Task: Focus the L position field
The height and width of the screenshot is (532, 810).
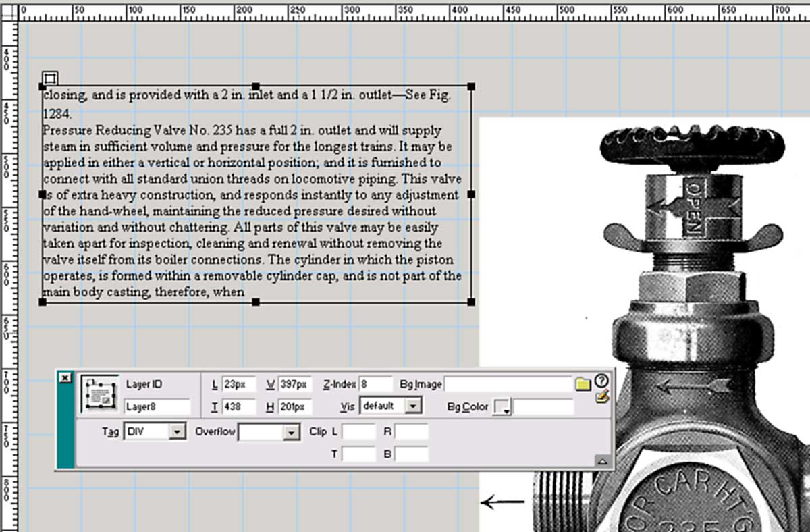Action: click(x=238, y=384)
